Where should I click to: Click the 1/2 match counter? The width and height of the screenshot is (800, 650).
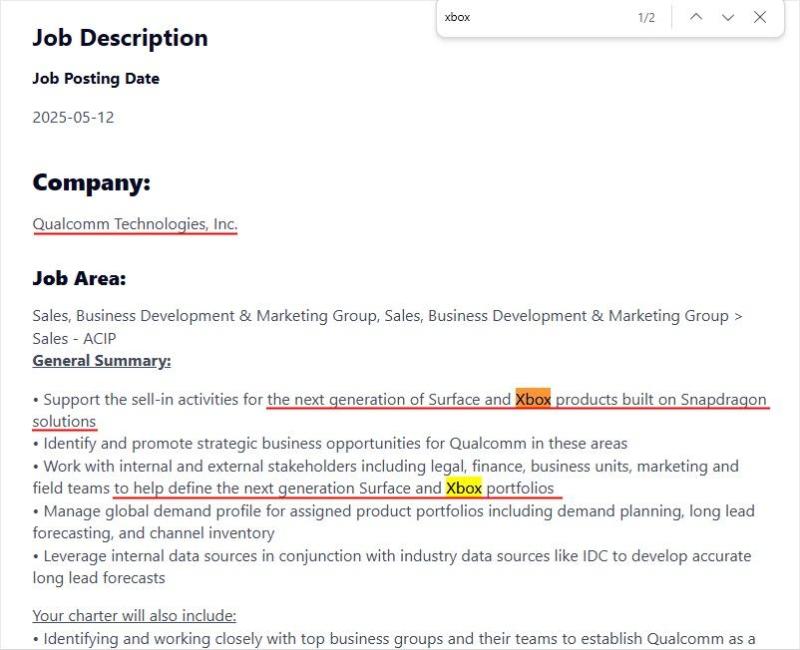point(646,18)
